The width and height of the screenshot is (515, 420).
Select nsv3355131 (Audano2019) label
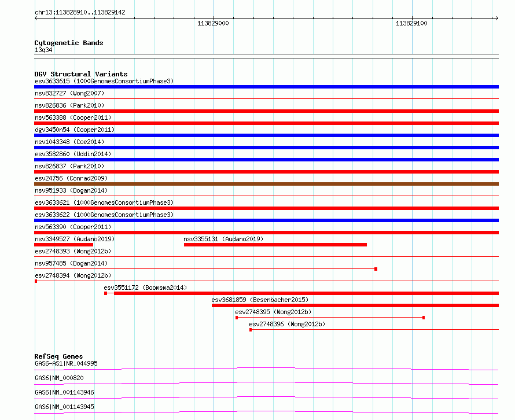point(223,239)
